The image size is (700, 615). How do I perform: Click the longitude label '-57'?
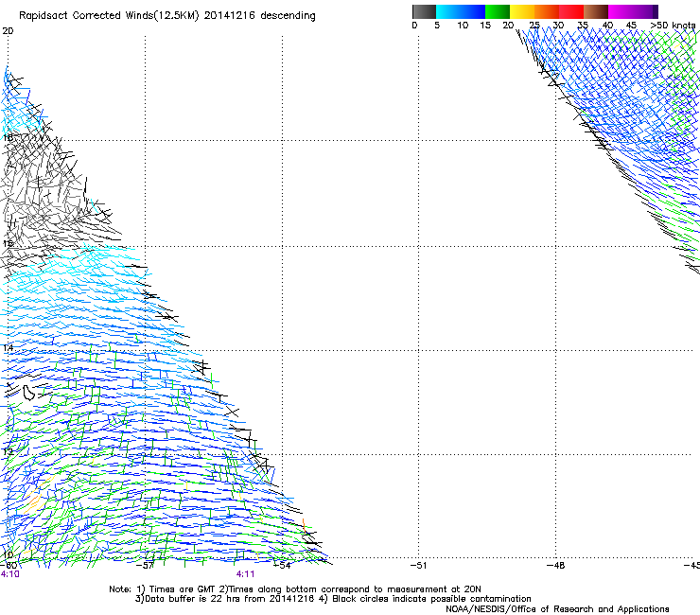(145, 566)
